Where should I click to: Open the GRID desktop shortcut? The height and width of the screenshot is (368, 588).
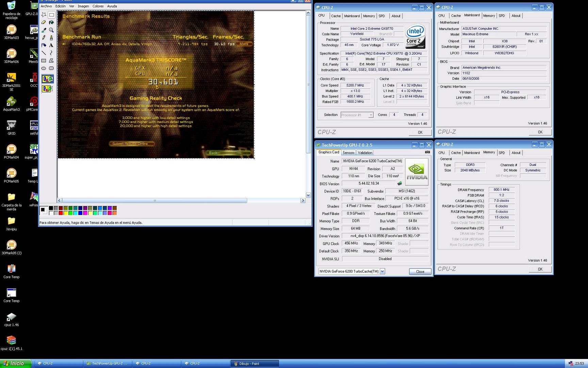[11, 128]
